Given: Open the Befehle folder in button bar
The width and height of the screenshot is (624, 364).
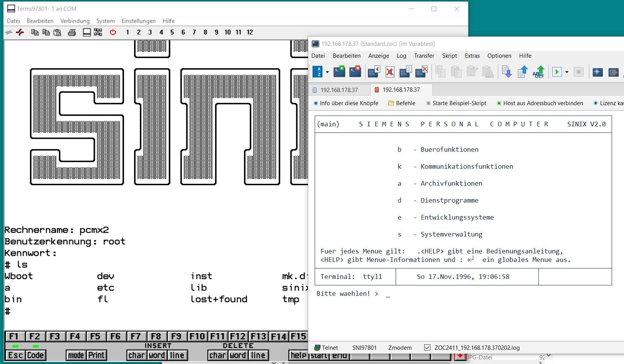Looking at the screenshot, I should 401,103.
